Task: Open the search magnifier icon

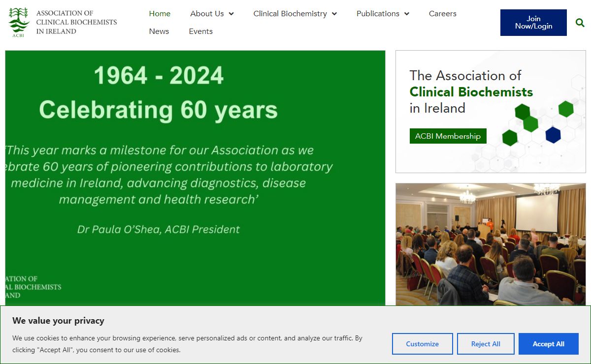Action: [580, 23]
